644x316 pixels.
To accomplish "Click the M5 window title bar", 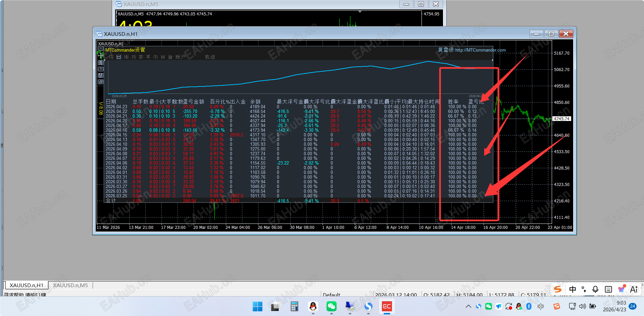I will click(x=255, y=4).
